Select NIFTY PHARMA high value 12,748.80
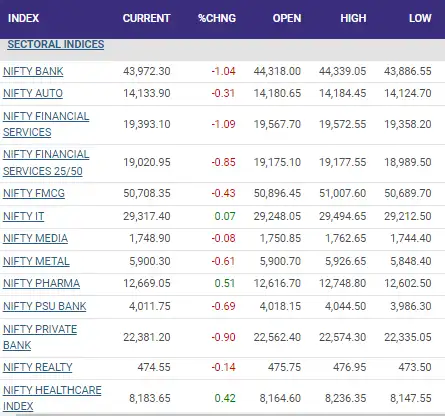The height and width of the screenshot is (416, 445). (x=343, y=283)
